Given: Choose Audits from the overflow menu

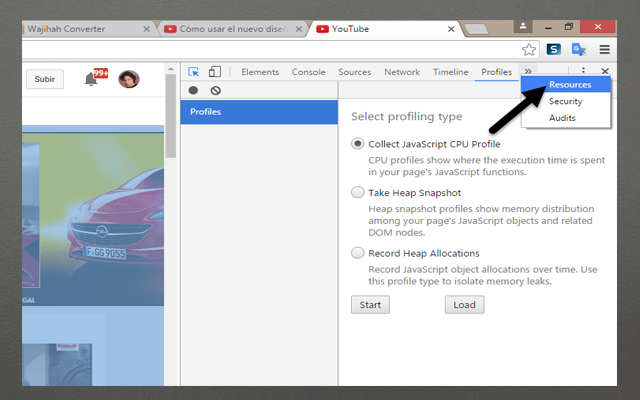Looking at the screenshot, I should pyautogui.click(x=562, y=118).
